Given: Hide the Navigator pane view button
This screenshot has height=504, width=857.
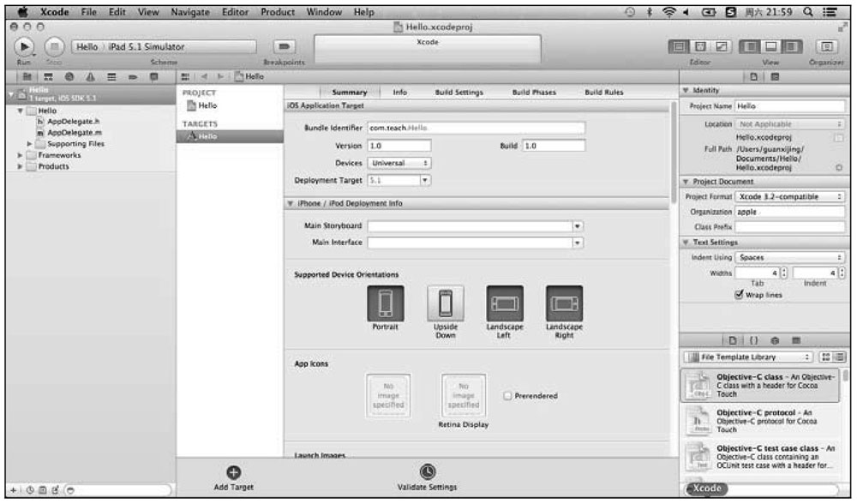Looking at the screenshot, I should pyautogui.click(x=750, y=47).
